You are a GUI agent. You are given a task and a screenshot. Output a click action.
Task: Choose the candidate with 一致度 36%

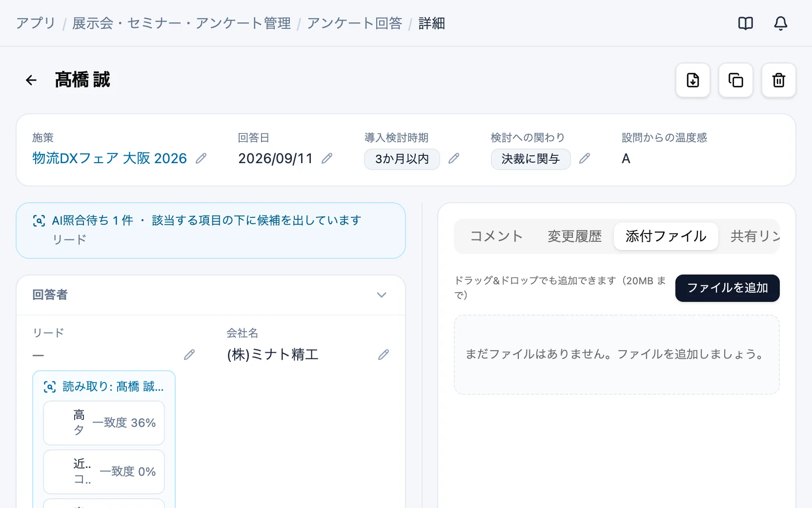tap(104, 423)
